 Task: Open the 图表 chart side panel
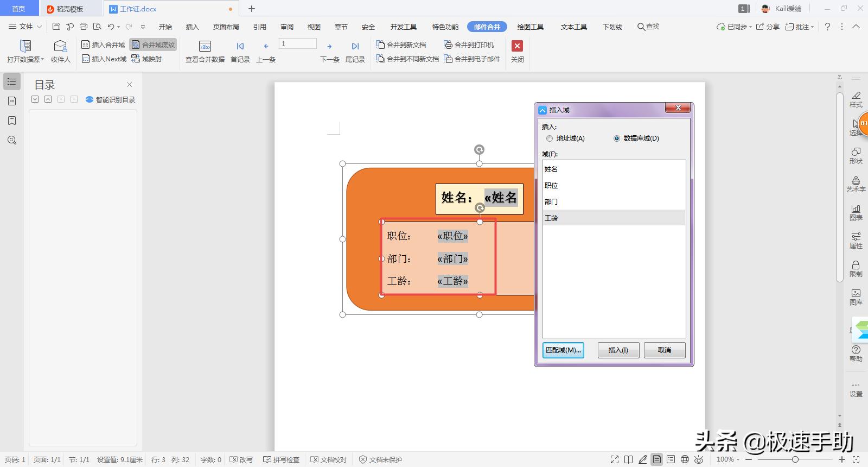tap(856, 212)
